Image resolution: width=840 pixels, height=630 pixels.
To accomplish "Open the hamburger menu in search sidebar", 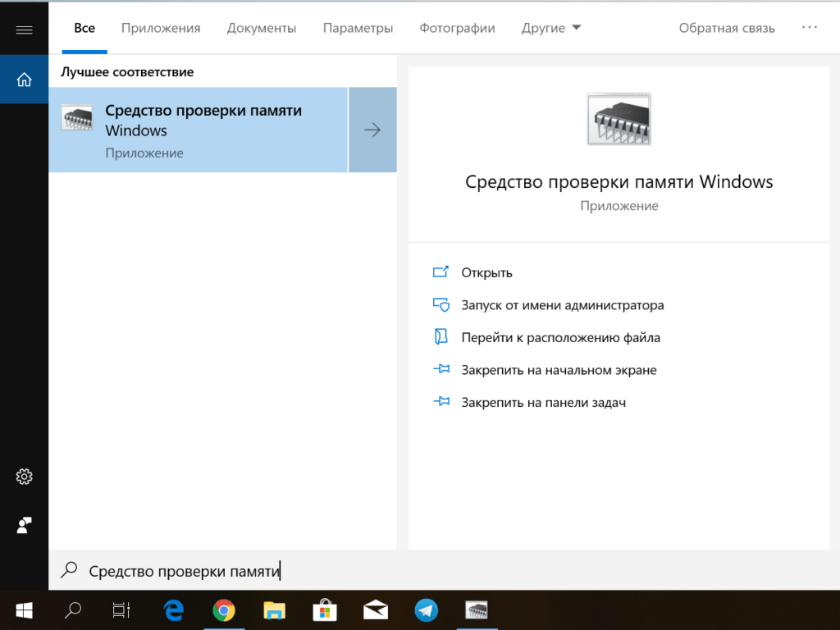I will pos(24,30).
